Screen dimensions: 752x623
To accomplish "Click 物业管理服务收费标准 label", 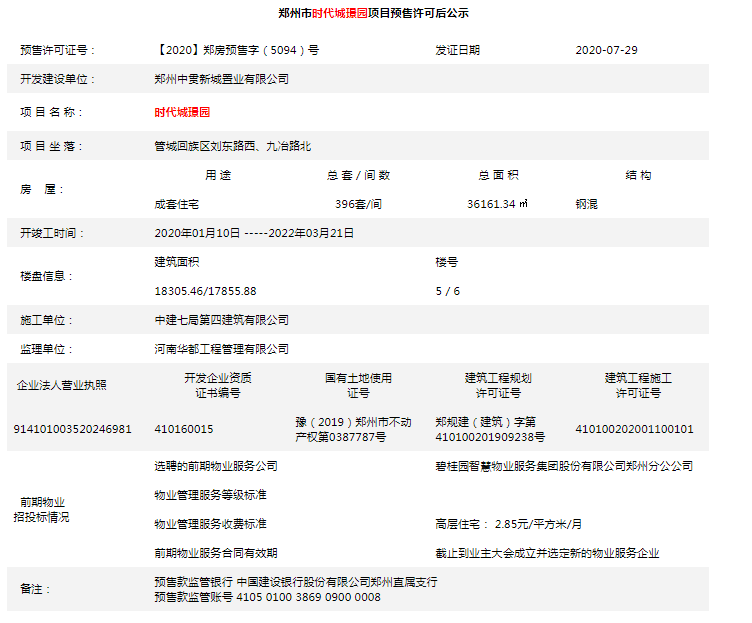I will (210, 524).
